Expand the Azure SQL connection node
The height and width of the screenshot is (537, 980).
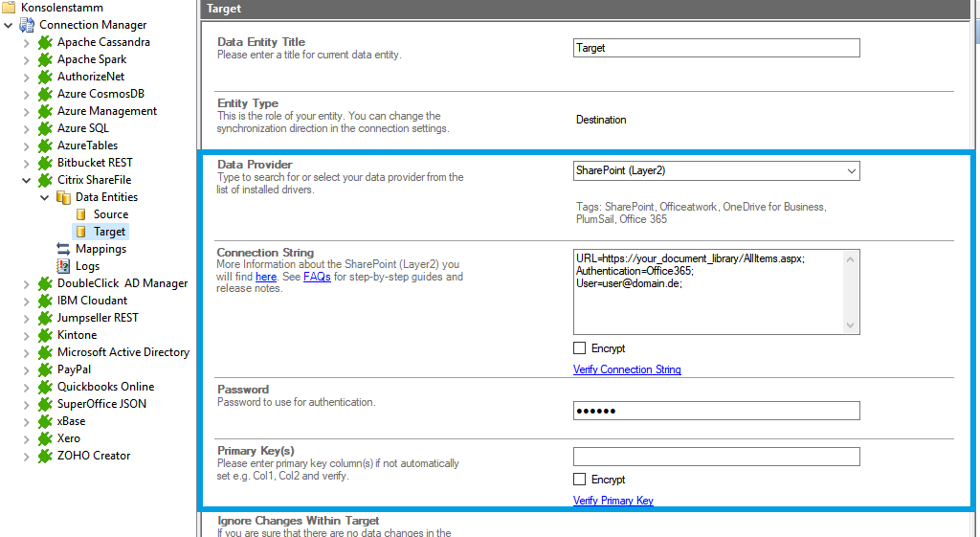26,128
